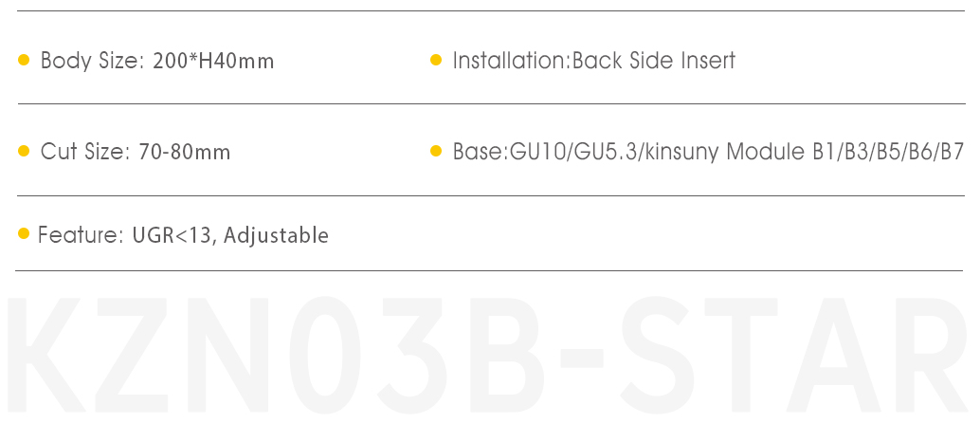Select the yellow dot before Base
This screenshot has height=423, width=980.
coord(436,151)
